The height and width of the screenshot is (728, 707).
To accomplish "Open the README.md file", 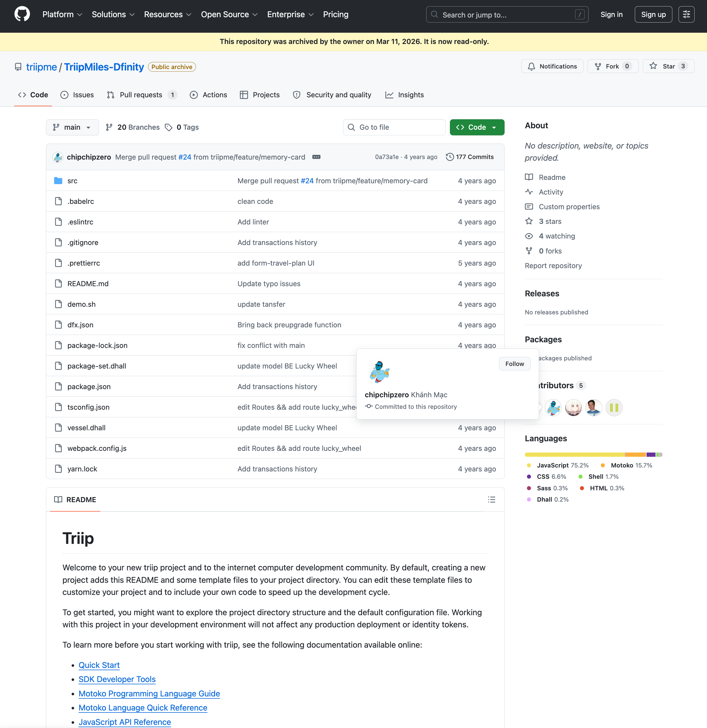I will [88, 284].
